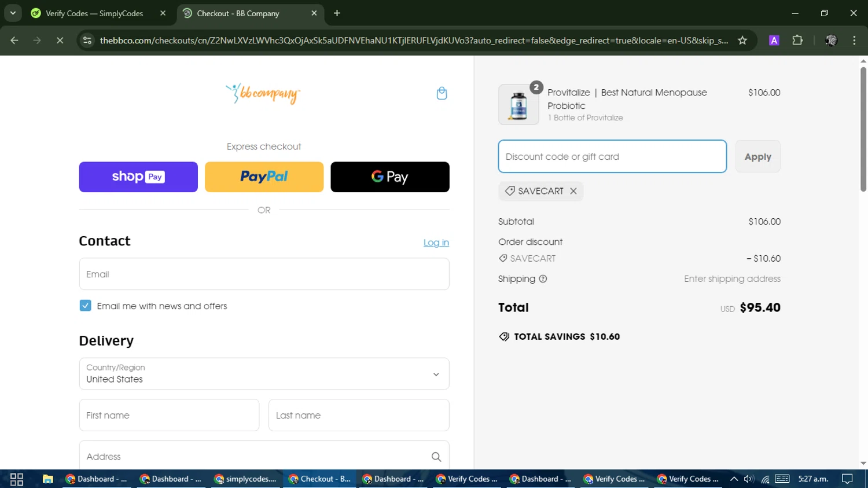Uncheck Email me with news and offers
The height and width of the screenshot is (488, 868).
click(85, 306)
